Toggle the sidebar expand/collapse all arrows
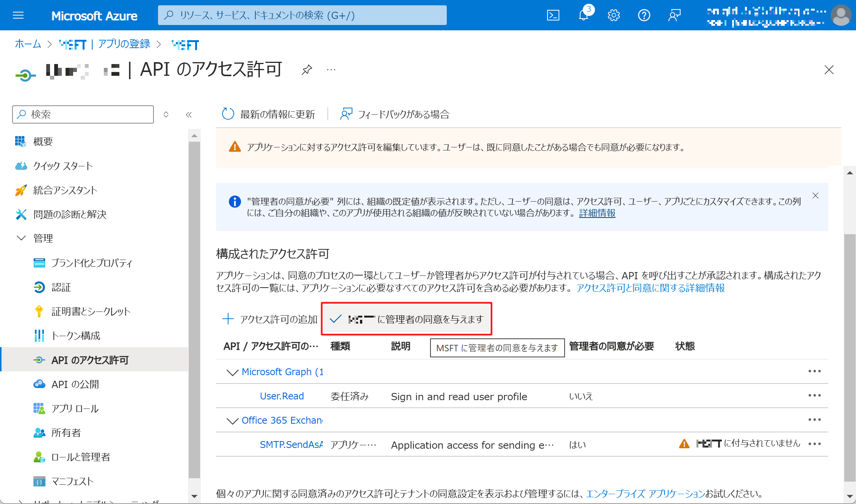The width and height of the screenshot is (856, 504). 166,114
